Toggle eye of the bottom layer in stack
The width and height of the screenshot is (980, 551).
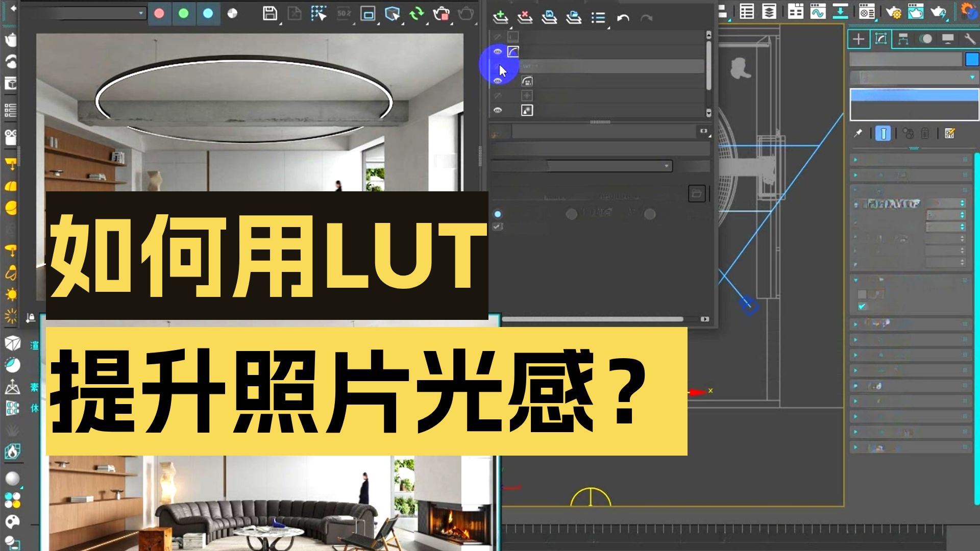(x=498, y=110)
